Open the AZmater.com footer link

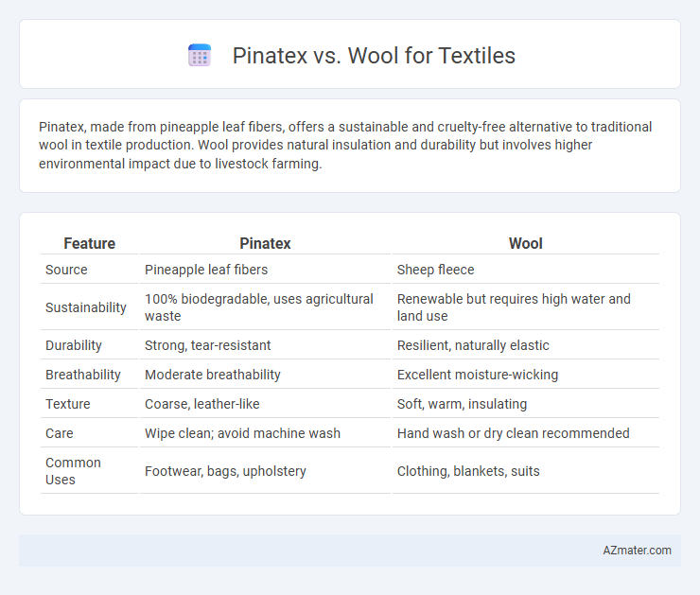point(637,551)
